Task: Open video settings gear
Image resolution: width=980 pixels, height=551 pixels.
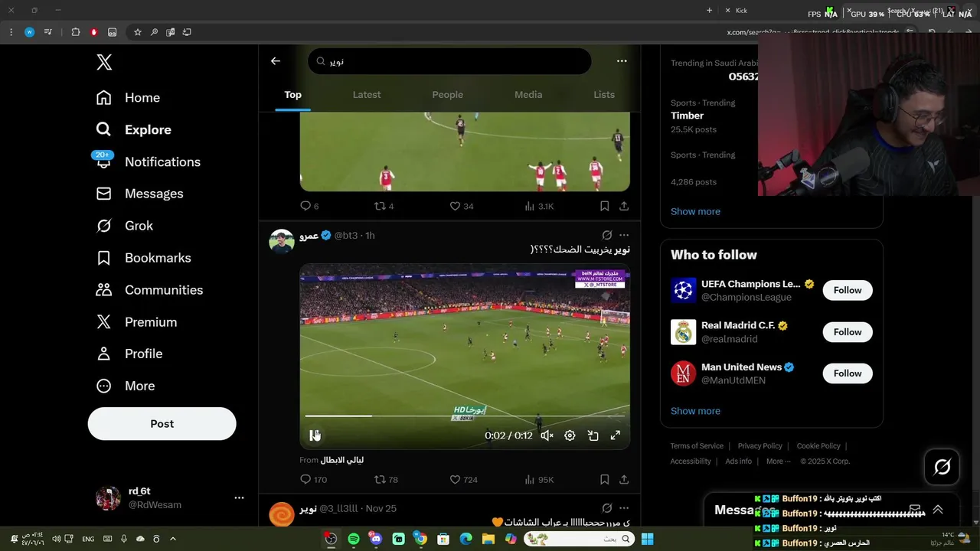Action: (570, 435)
